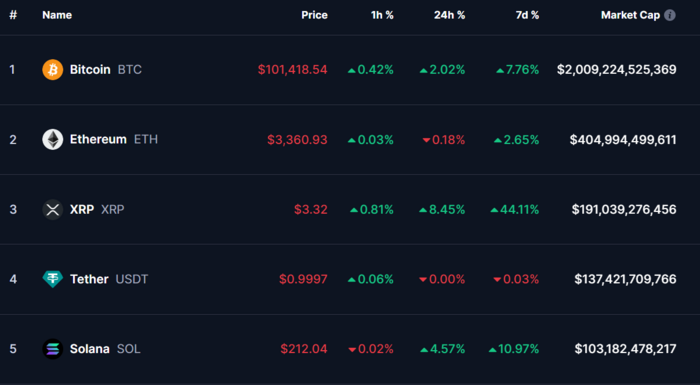Click the Bitcoin coin logo icon

tap(53, 70)
